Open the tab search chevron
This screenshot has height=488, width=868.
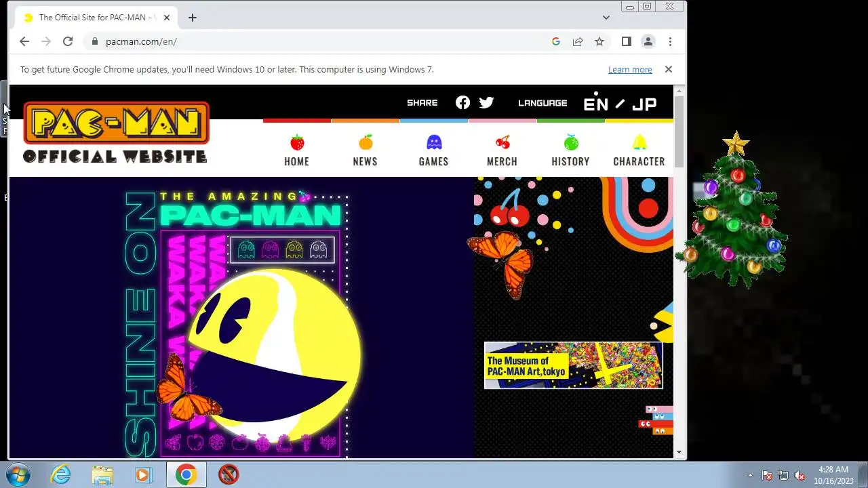pos(606,18)
